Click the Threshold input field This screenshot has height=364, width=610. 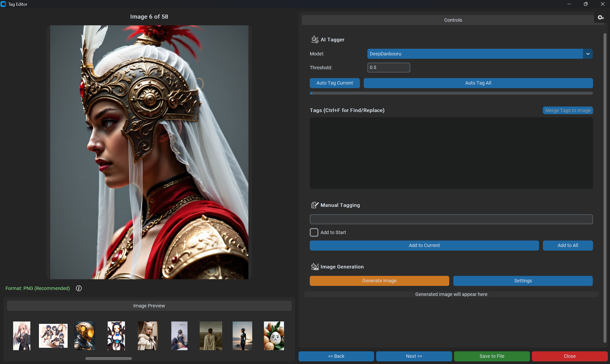tap(389, 67)
